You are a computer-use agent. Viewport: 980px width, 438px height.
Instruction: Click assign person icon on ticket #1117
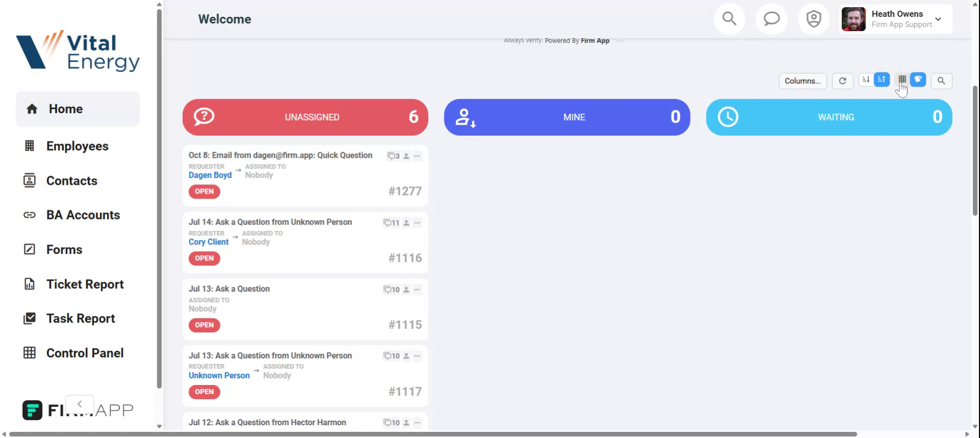(406, 356)
